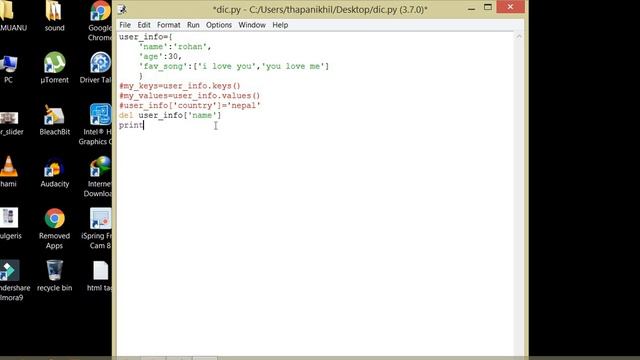Image resolution: width=640 pixels, height=360 pixels.
Task: Open the Edit menu
Action: pos(144,25)
